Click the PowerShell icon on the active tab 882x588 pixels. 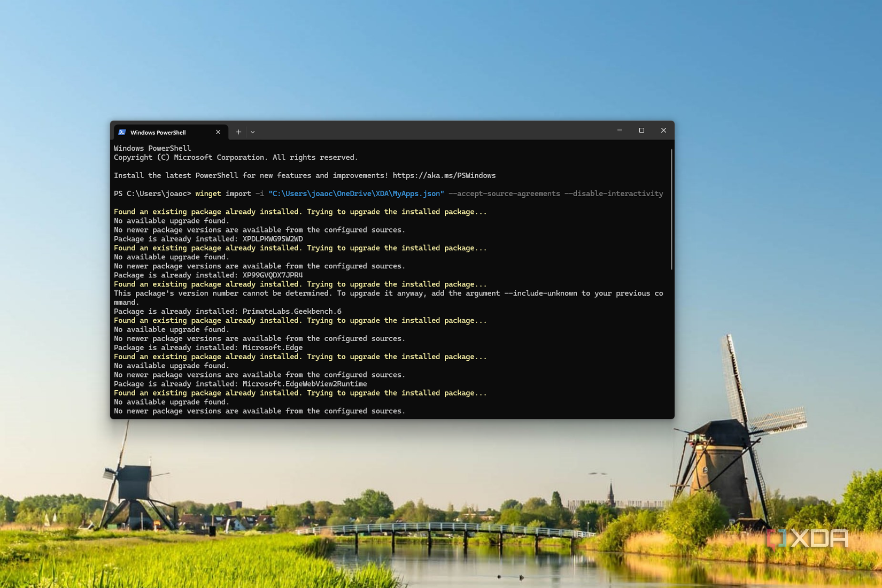coord(122,132)
